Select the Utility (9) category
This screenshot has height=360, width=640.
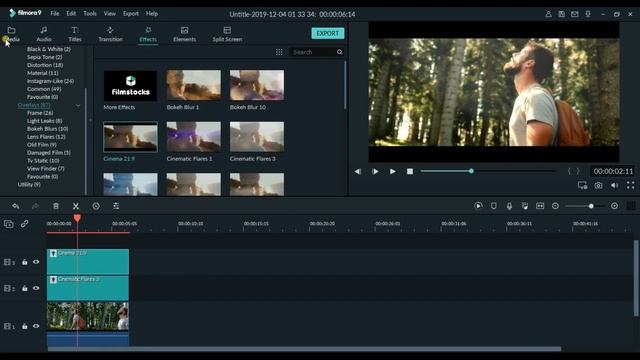click(29, 184)
